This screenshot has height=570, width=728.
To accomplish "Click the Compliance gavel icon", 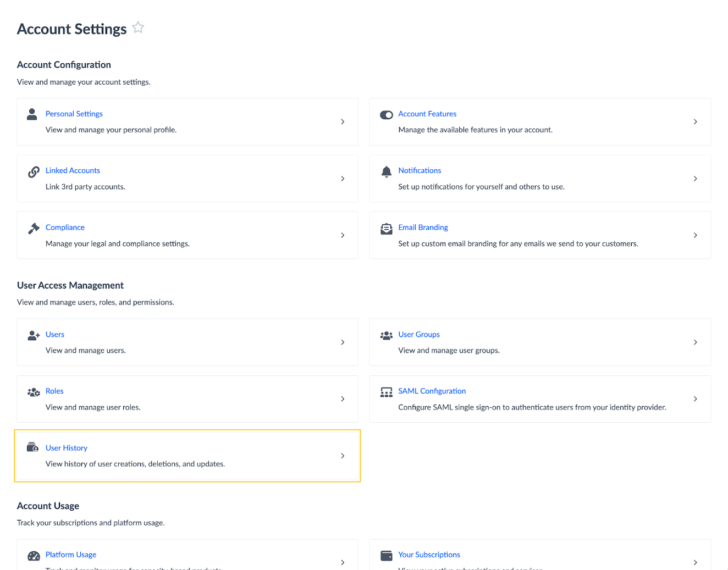I will [34, 229].
